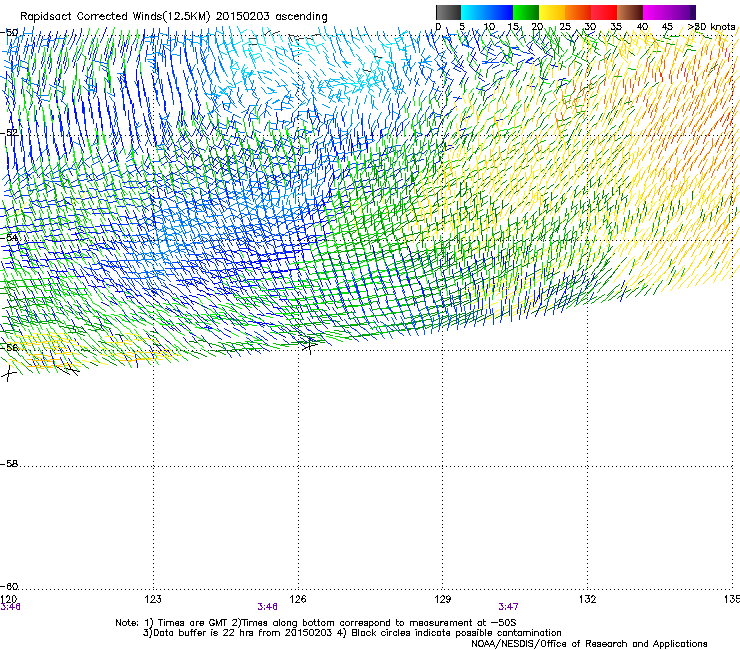Click the '123' longitude axis label

click(x=153, y=599)
